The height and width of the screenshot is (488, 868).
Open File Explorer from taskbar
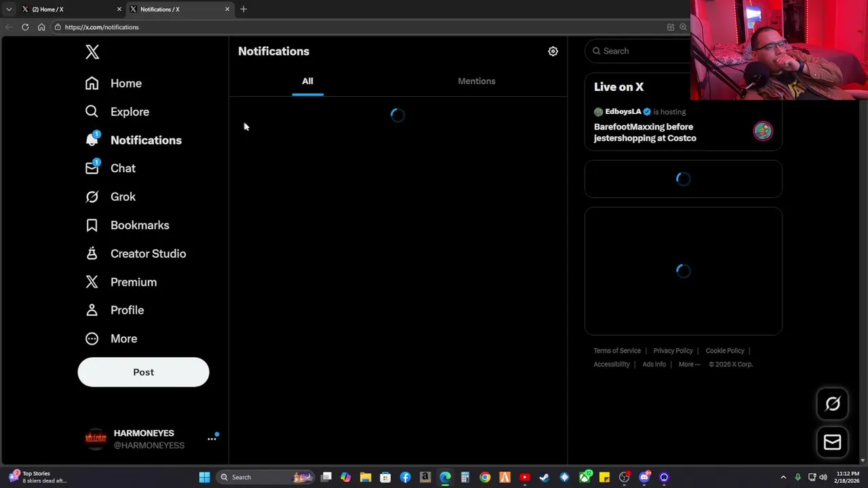click(366, 477)
